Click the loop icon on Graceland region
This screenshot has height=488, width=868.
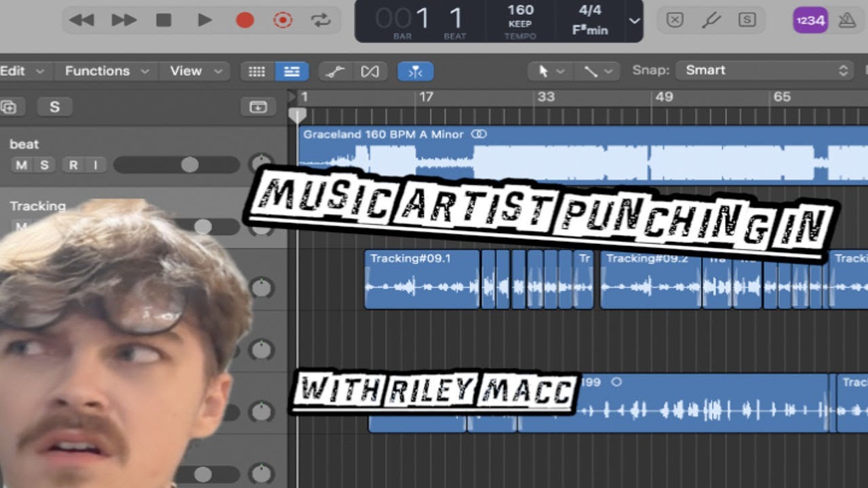[x=479, y=134]
